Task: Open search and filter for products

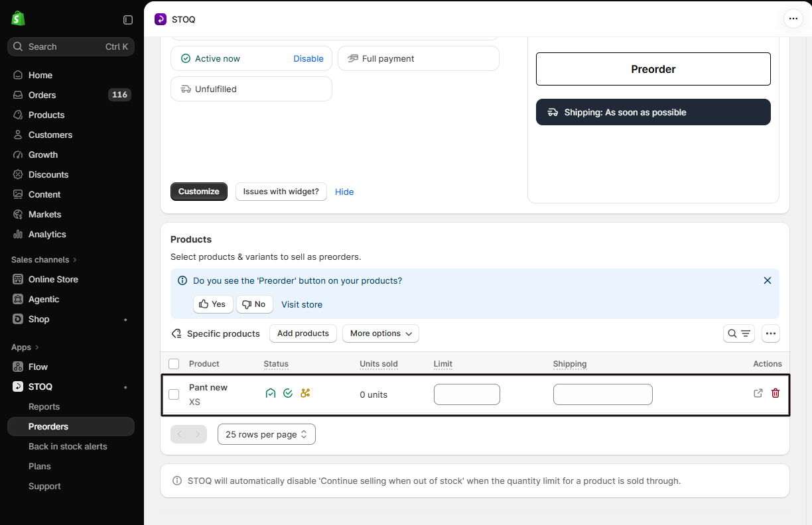Action: 739,333
